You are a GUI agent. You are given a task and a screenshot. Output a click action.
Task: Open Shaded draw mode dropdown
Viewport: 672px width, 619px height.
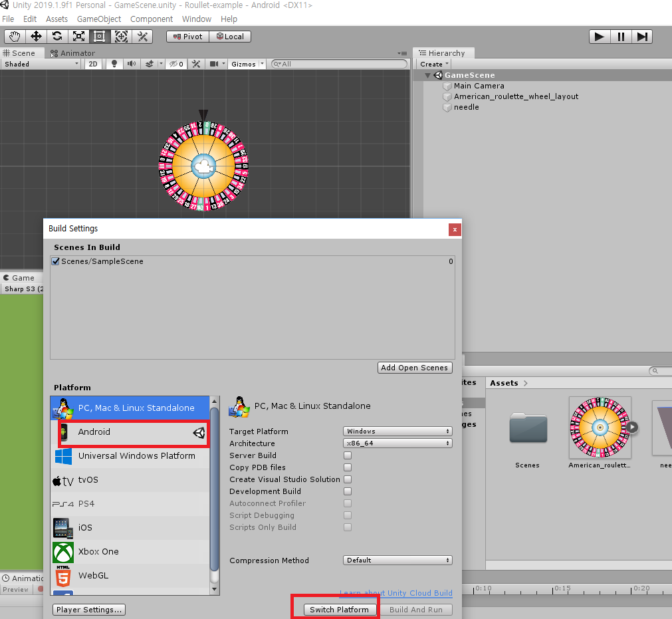[41, 64]
